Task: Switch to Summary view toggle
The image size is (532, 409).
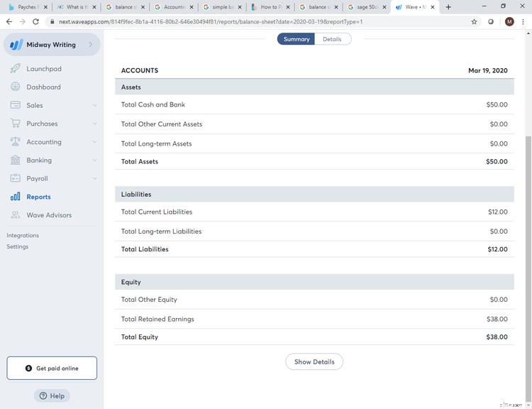Action: point(297,39)
